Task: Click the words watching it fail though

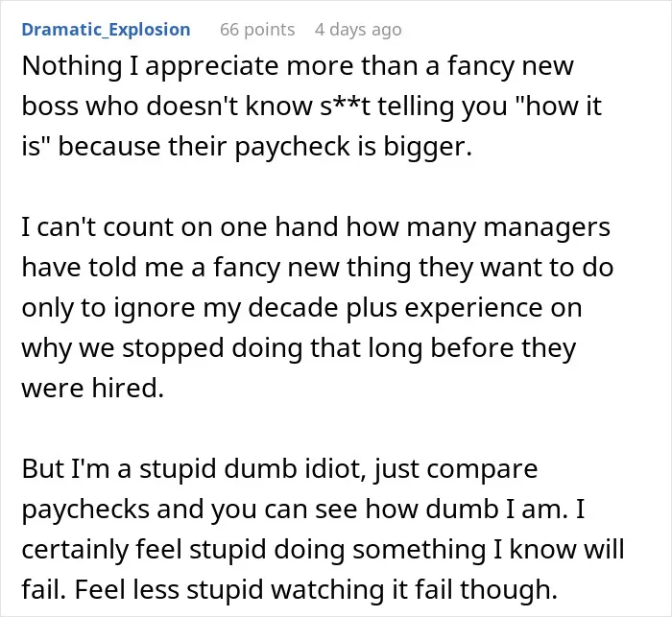Action: coord(414,590)
